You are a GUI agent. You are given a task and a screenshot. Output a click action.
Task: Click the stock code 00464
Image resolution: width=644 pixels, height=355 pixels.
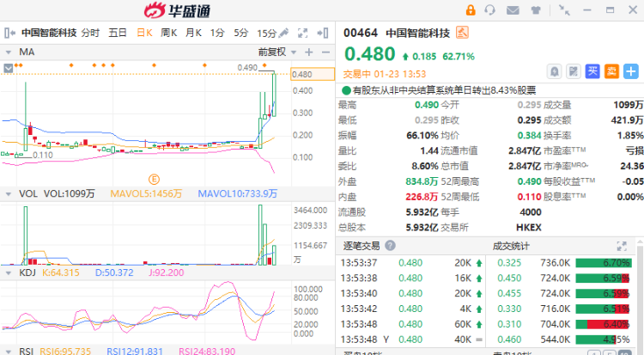point(361,33)
